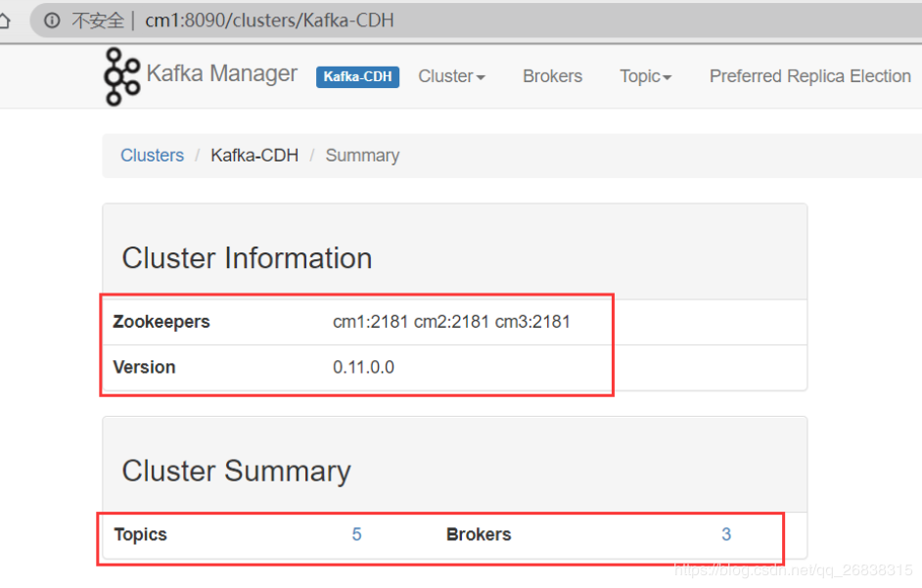Open the Brokers navigation item
The width and height of the screenshot is (922, 588).
pyautogui.click(x=553, y=76)
